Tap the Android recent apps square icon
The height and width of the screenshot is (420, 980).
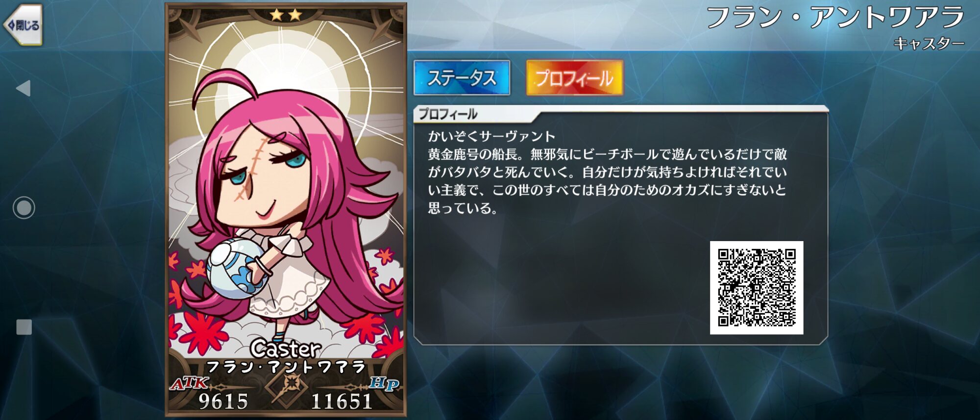coord(24,327)
